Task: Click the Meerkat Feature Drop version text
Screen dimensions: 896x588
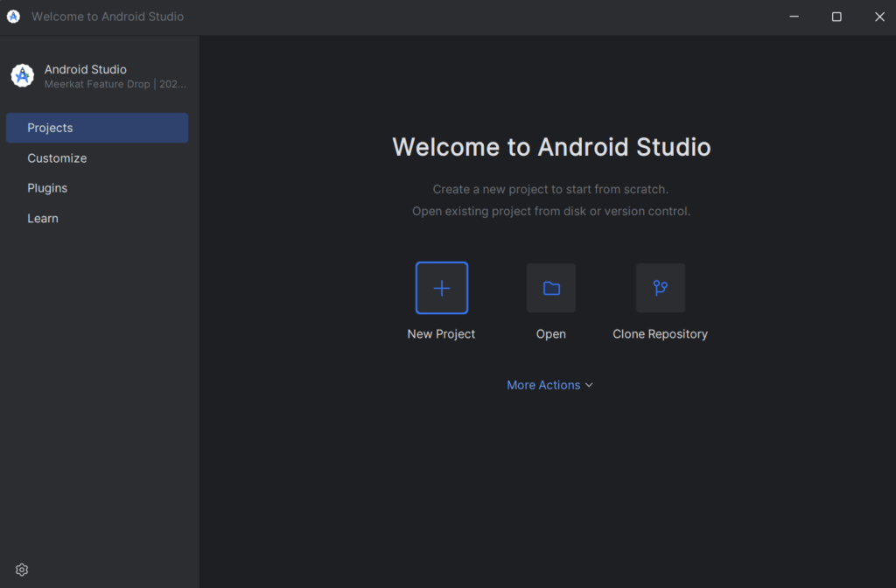Action: (115, 85)
